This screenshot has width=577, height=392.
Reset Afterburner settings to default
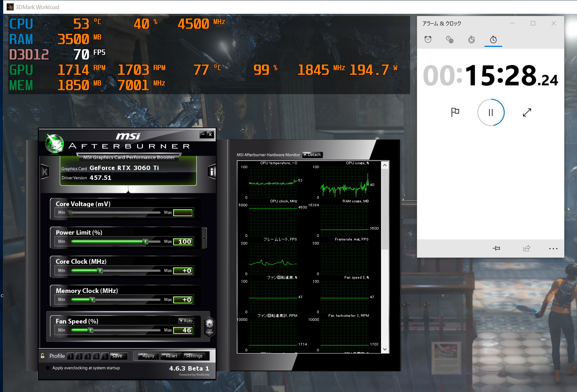click(171, 356)
